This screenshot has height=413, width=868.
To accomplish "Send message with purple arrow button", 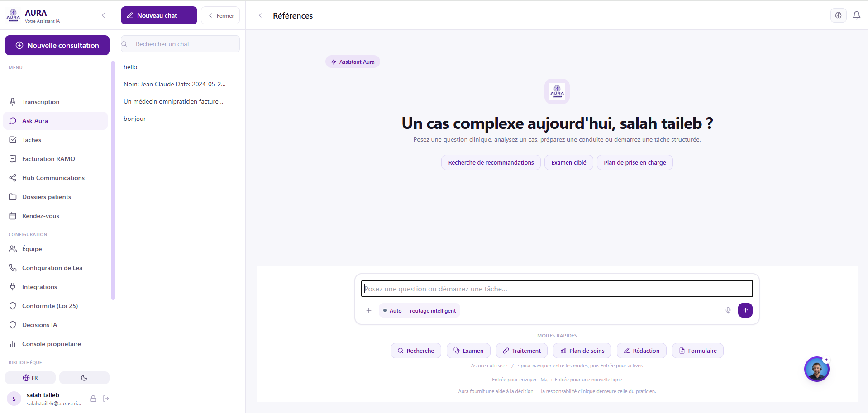I will (745, 310).
